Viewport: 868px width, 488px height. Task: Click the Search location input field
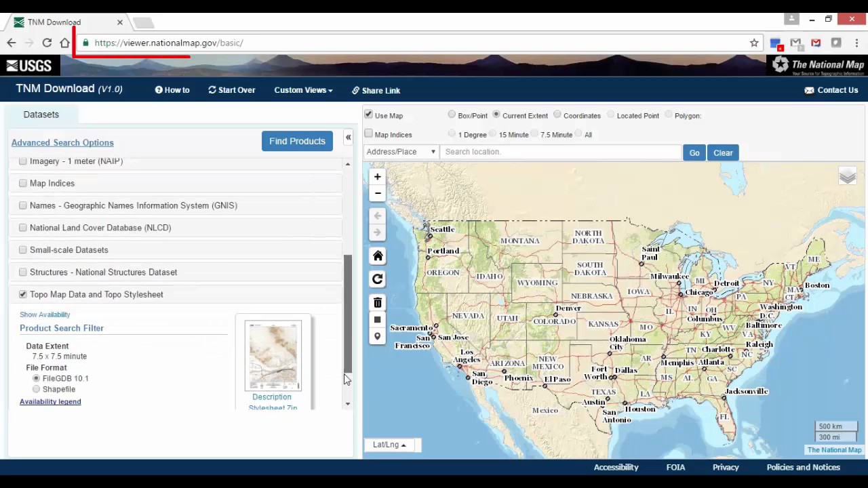pos(560,152)
